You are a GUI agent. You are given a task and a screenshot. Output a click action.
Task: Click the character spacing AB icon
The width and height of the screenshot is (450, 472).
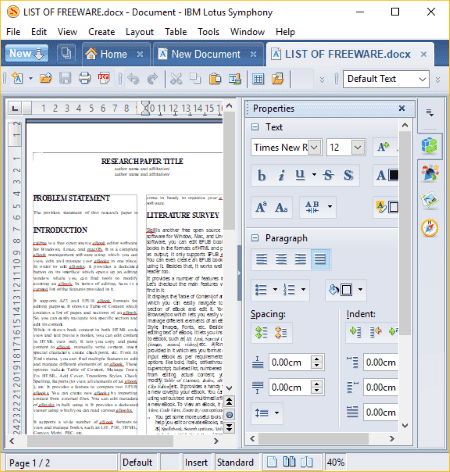pos(312,207)
